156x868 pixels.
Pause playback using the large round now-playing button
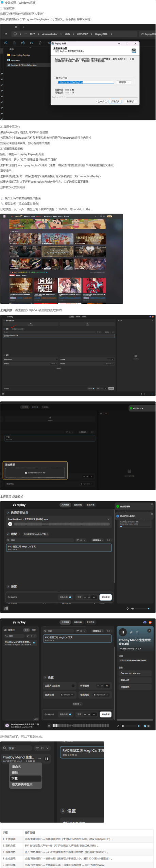tap(123, 632)
